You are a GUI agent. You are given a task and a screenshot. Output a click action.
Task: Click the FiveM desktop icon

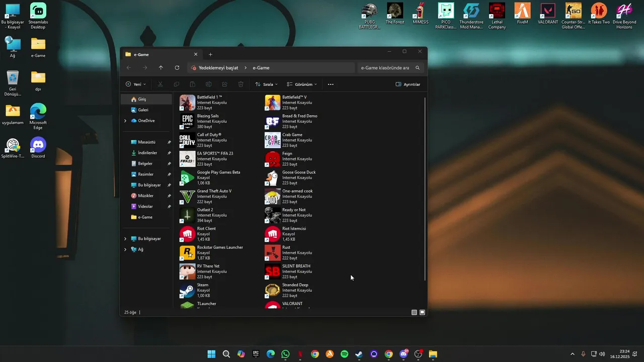(522, 14)
